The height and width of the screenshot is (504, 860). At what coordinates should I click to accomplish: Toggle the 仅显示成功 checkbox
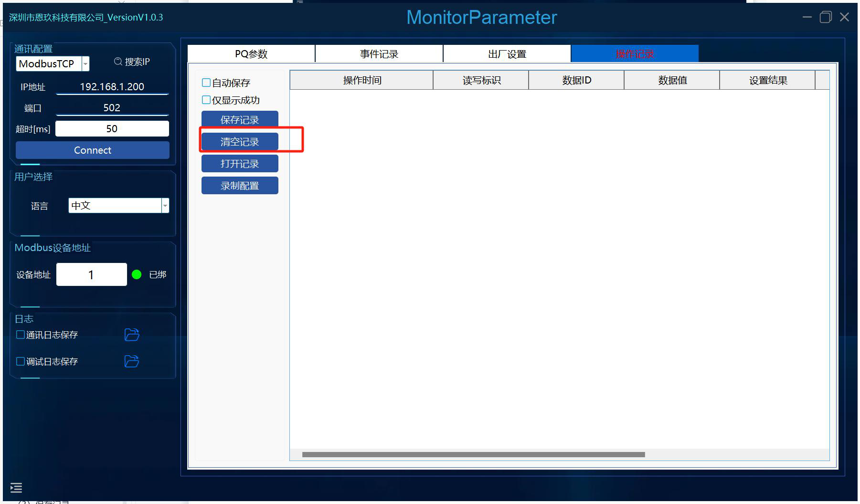pos(206,100)
